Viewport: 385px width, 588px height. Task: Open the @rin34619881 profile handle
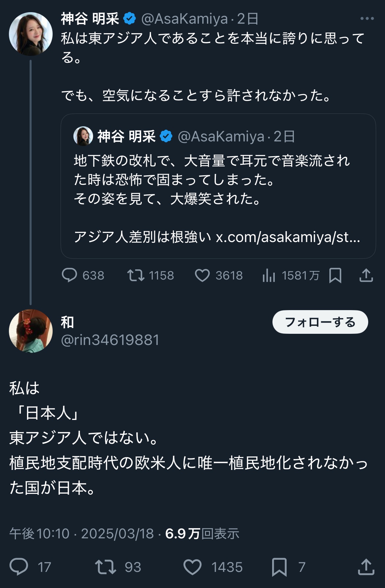point(110,340)
